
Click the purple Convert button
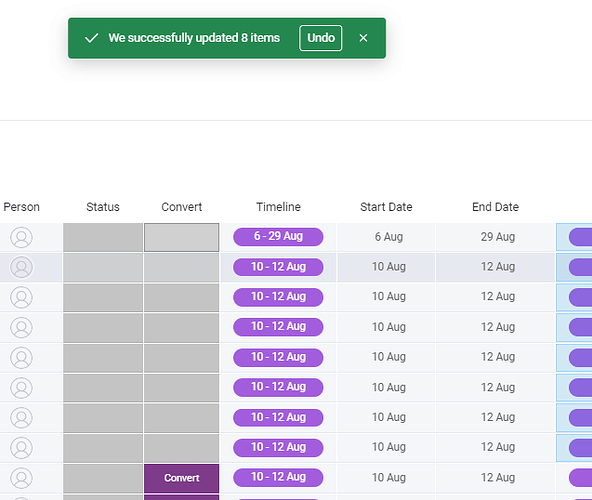click(x=182, y=478)
